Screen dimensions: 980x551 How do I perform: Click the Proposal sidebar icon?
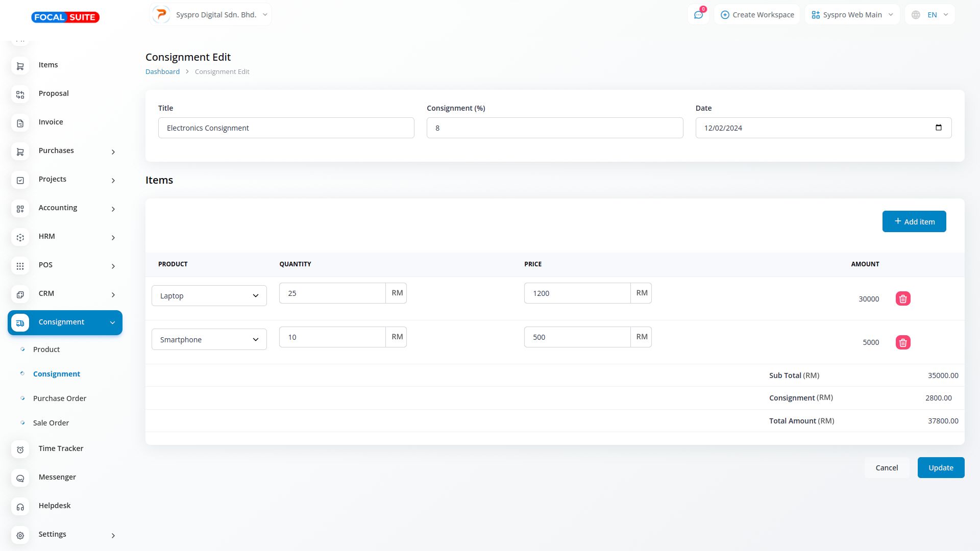[x=20, y=94]
